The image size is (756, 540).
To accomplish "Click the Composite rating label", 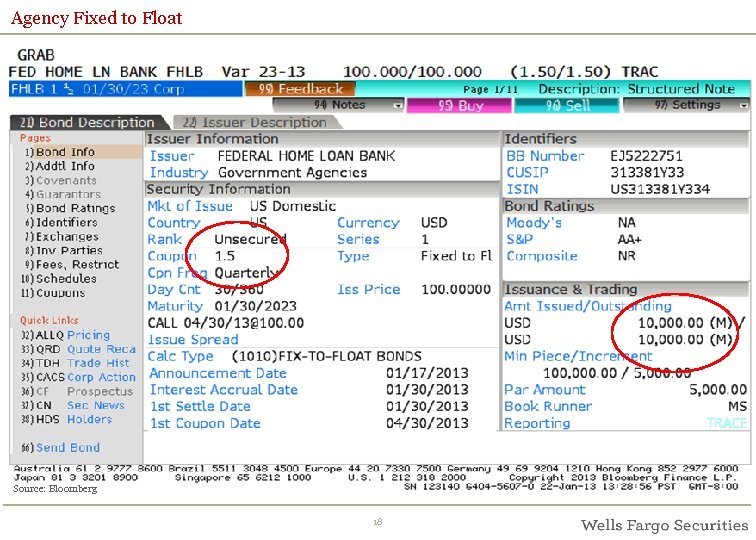I will click(541, 256).
